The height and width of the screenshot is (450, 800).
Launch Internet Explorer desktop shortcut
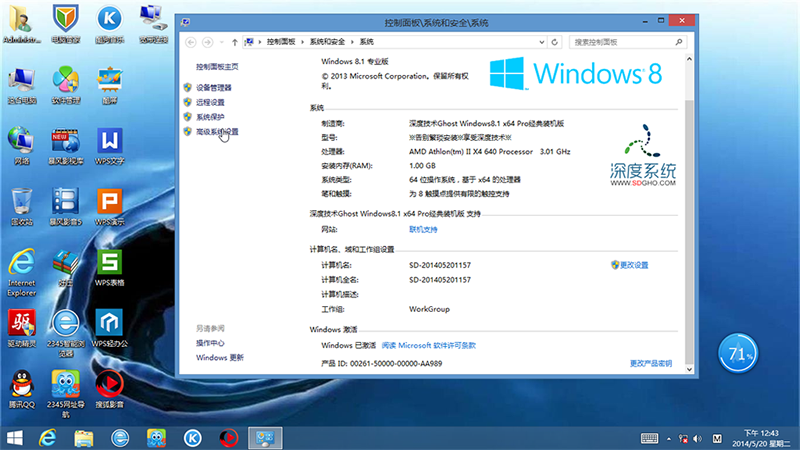[x=21, y=273]
